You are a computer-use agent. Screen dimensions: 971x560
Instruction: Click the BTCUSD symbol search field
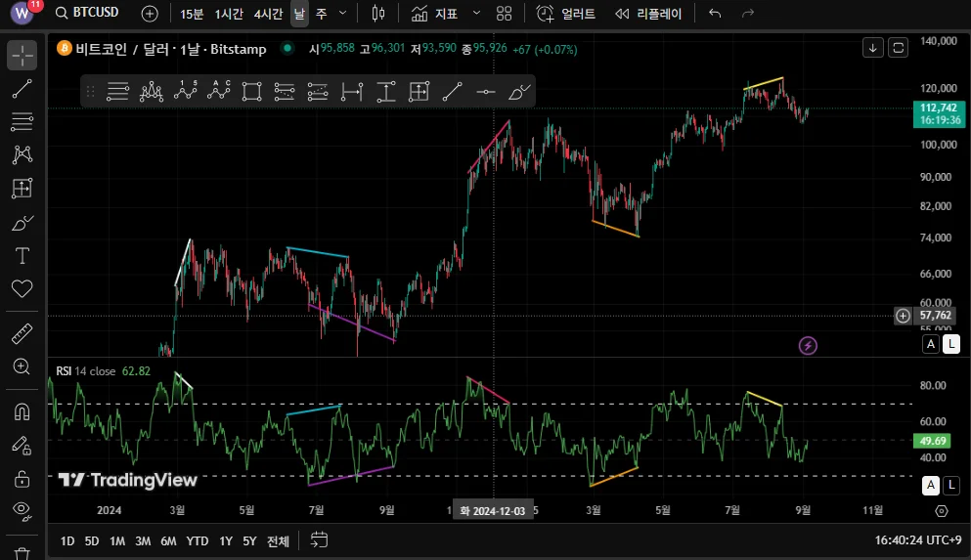pyautogui.click(x=93, y=14)
